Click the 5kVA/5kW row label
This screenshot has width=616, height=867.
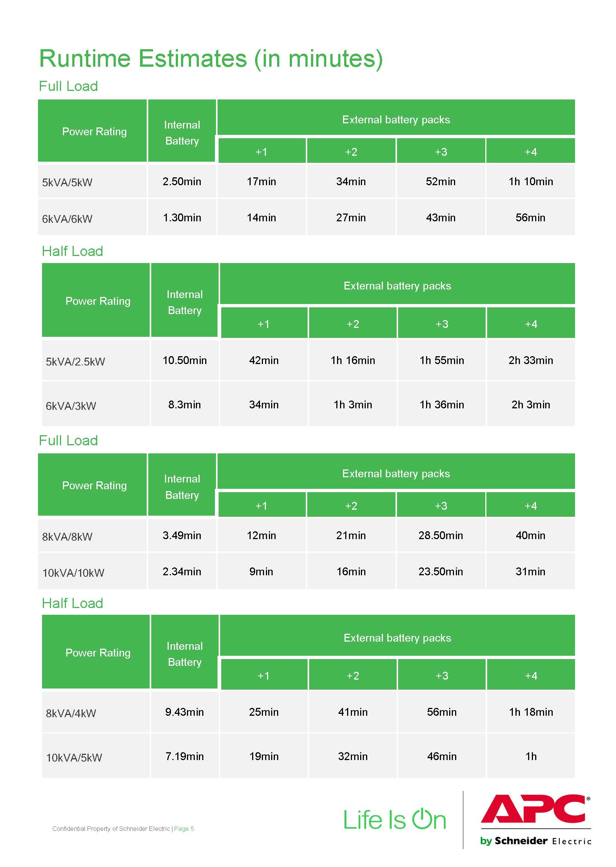(67, 183)
